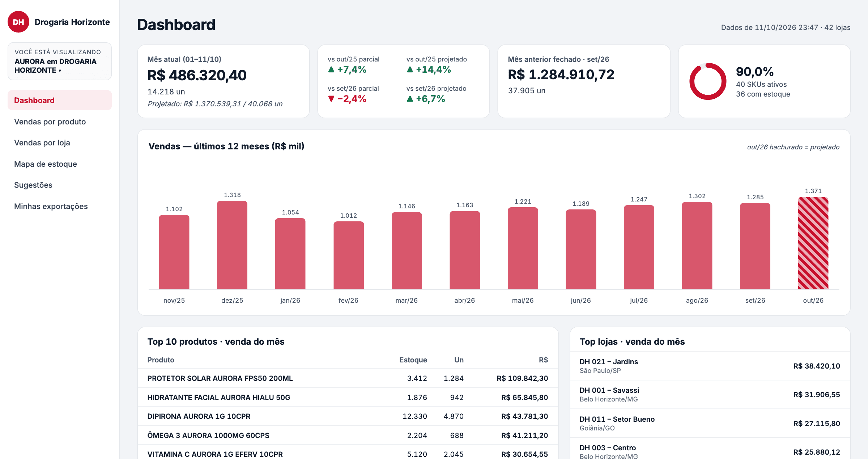Click the R$ column header
The image size is (868, 459).
pyautogui.click(x=543, y=360)
